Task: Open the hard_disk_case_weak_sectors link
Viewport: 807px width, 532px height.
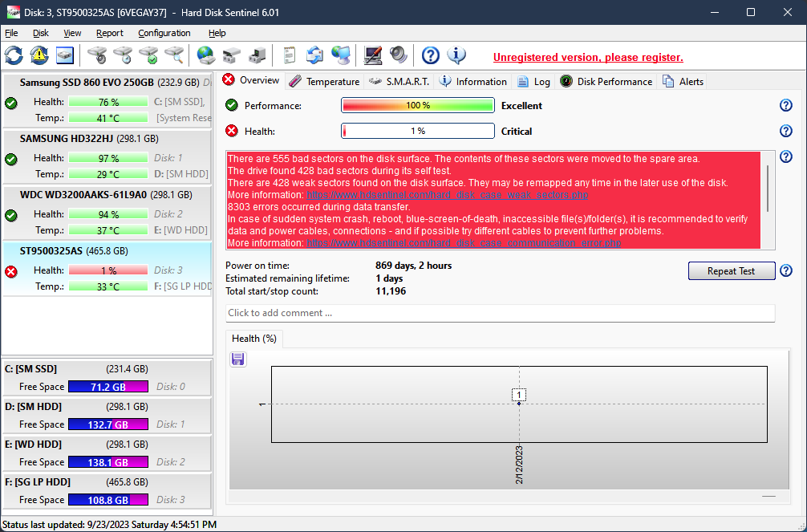Action: point(448,195)
